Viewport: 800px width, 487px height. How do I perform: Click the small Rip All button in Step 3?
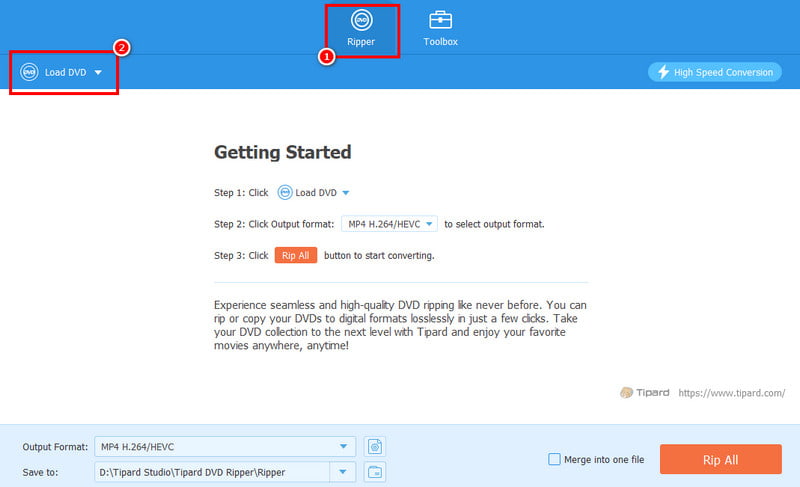click(296, 255)
